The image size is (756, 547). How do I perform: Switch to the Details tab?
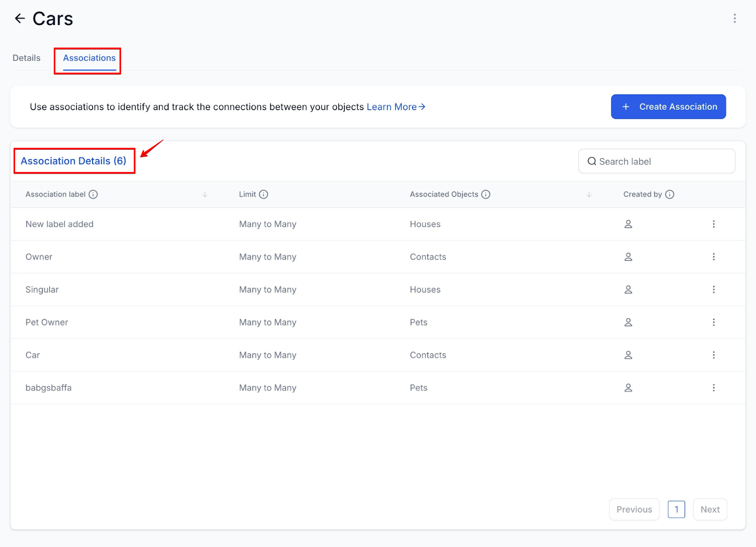26,58
